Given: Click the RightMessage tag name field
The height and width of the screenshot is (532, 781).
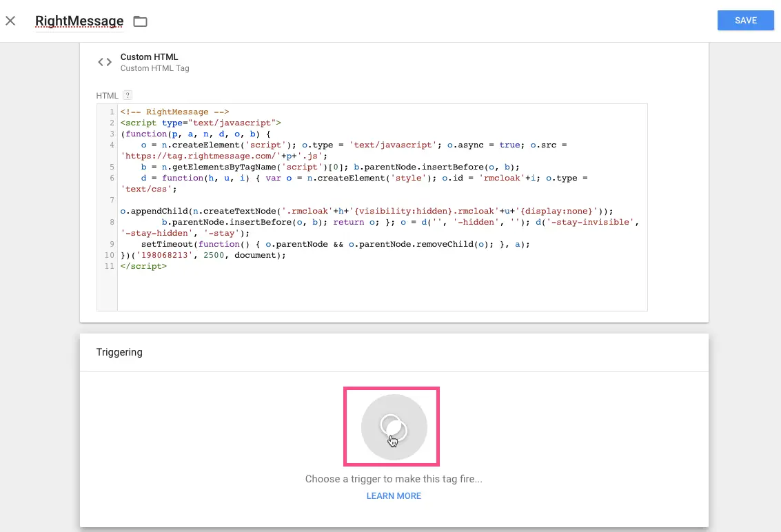Looking at the screenshot, I should (79, 21).
